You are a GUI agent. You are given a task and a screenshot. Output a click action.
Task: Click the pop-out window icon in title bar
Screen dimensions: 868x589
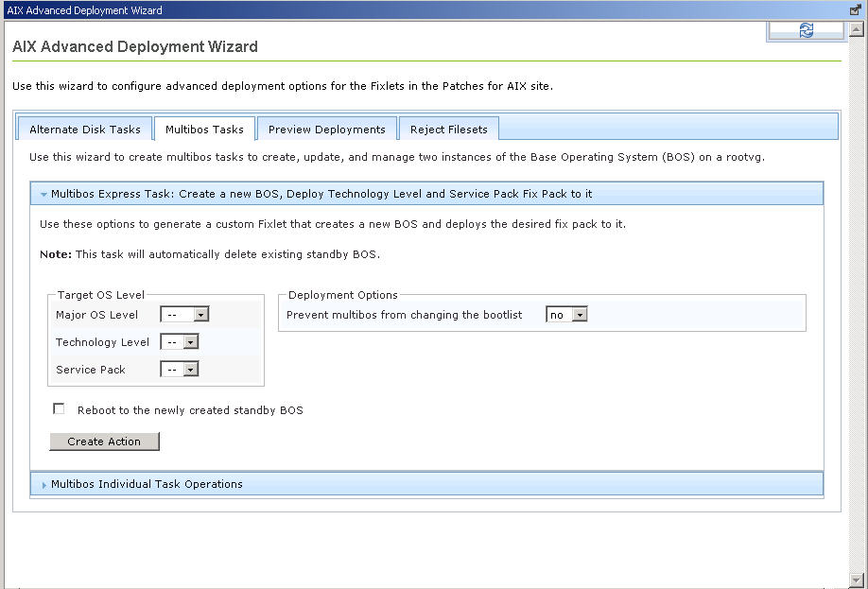[x=856, y=10]
